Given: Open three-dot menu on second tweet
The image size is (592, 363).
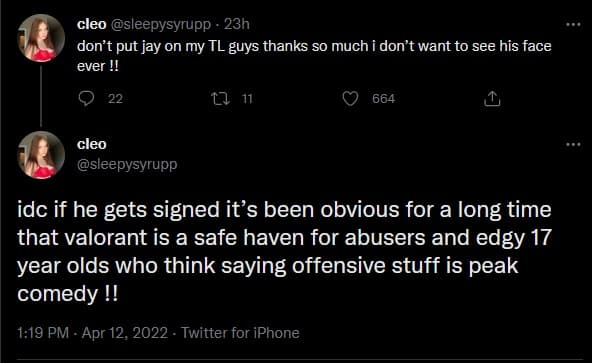Looking at the screenshot, I should 573,144.
